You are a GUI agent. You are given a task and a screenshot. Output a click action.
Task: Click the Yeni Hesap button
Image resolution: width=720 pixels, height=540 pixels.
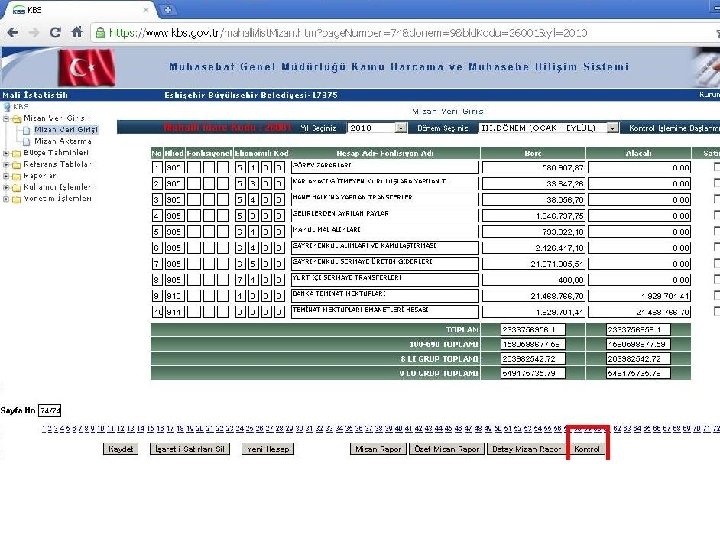[x=268, y=449]
